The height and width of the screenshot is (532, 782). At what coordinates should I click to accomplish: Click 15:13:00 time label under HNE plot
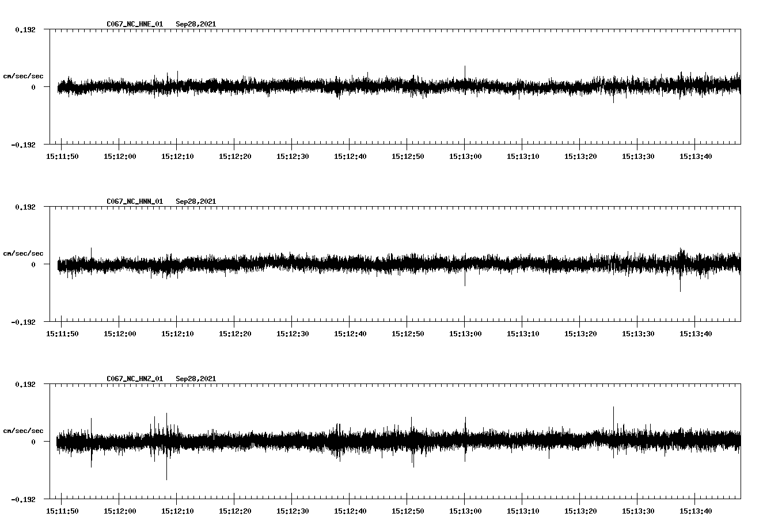pyautogui.click(x=465, y=157)
